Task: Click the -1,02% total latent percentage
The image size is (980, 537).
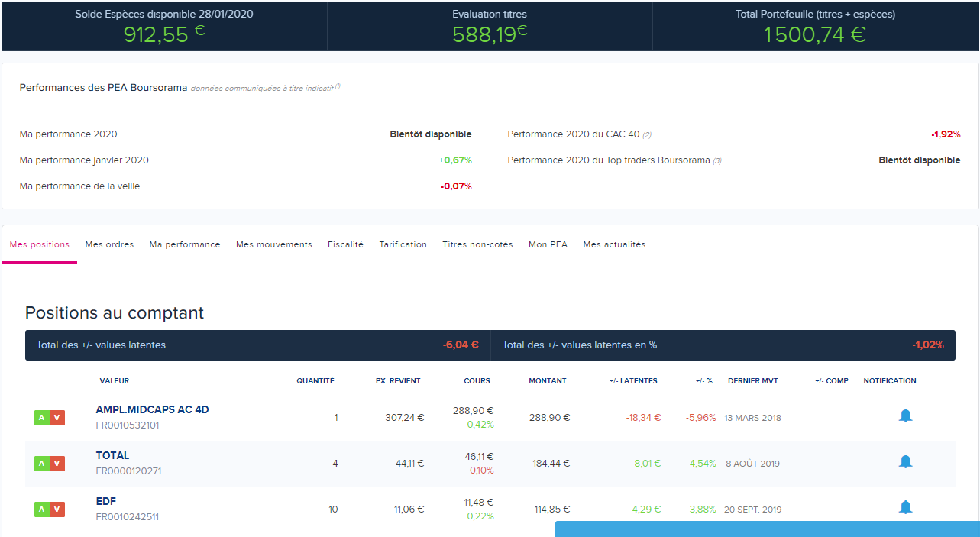Action: point(928,345)
